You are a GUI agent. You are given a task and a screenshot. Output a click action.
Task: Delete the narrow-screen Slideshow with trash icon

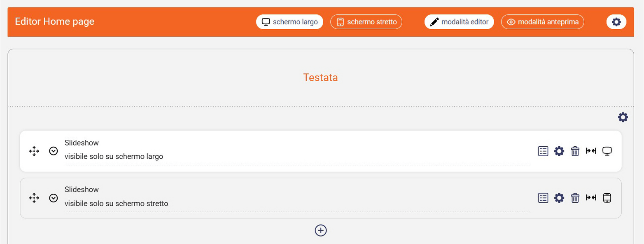click(x=575, y=198)
